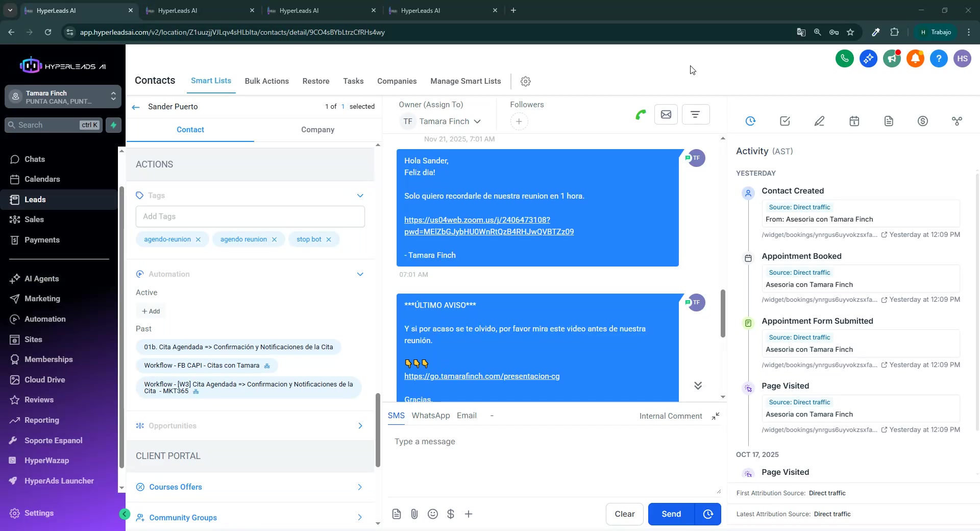
Task: Collapse the message composer with the arrows icon
Action: (716, 416)
